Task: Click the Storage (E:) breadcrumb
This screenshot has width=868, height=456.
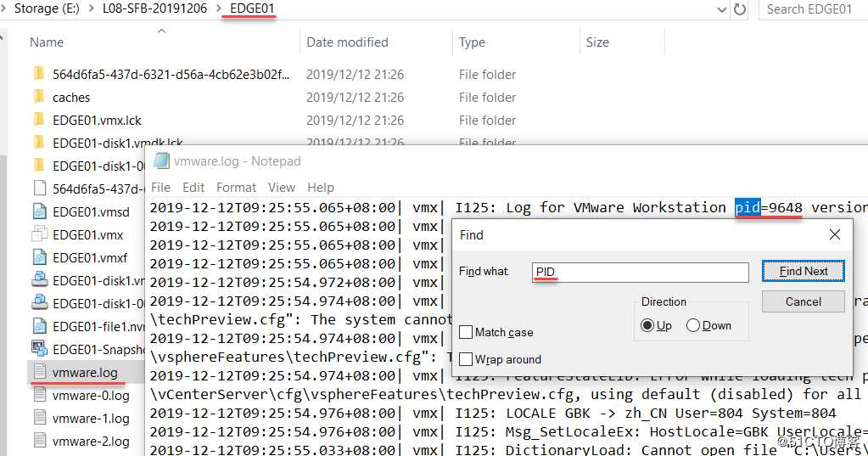Action: tap(47, 8)
